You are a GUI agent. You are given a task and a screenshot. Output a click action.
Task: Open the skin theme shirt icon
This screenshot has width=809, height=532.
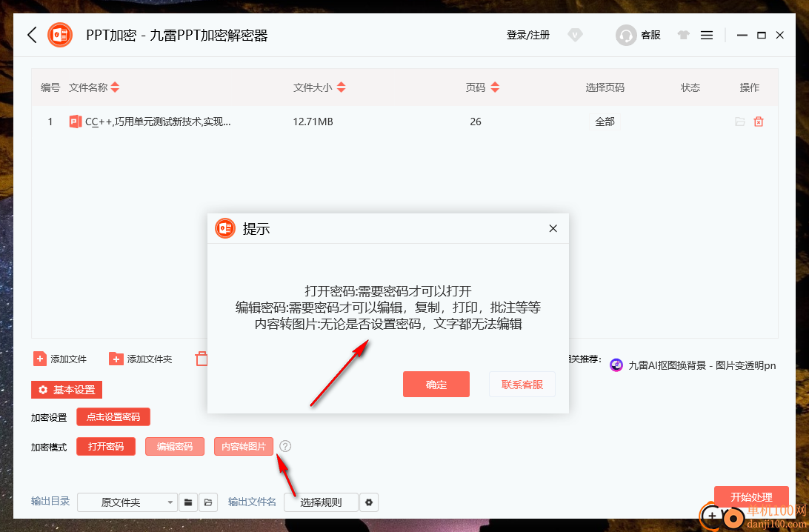(684, 35)
